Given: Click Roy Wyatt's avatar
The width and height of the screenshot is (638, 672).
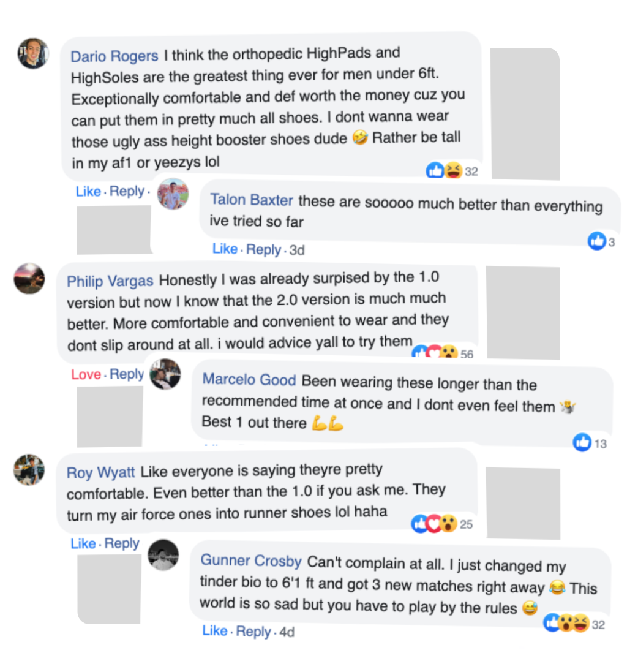Looking at the screenshot, I should [29, 470].
